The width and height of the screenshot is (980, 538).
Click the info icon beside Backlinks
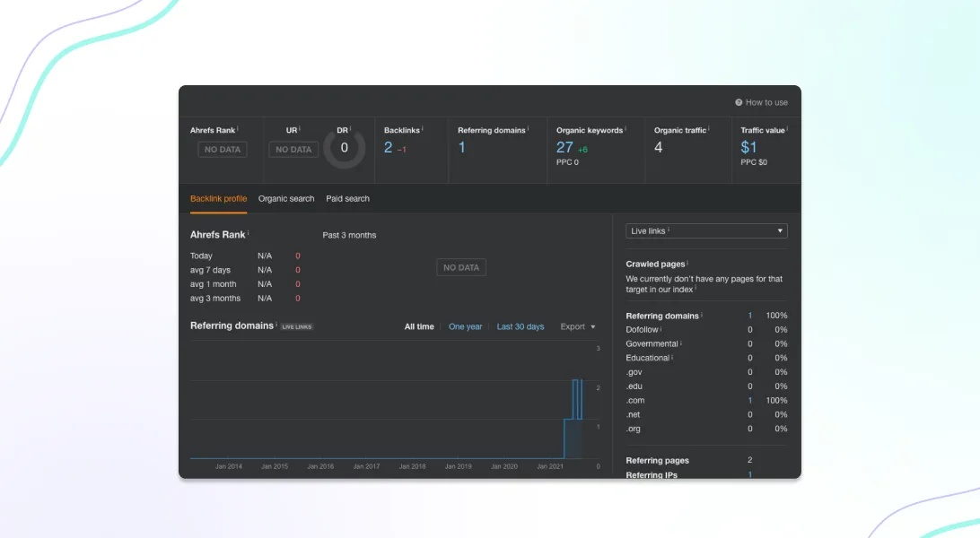tap(423, 128)
